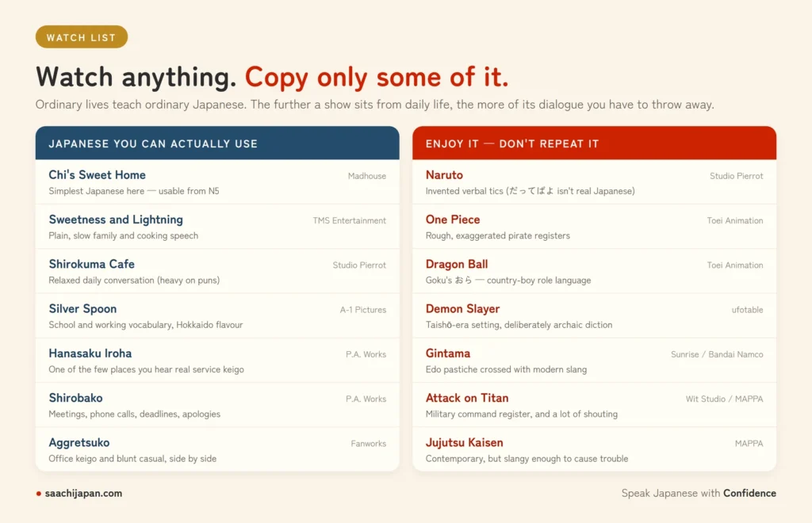Select the Silver Spoon title
812x523 pixels.
point(82,309)
